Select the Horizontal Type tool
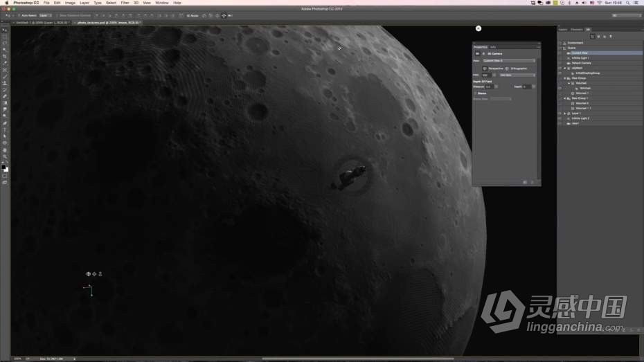644x362 pixels. 5,129
